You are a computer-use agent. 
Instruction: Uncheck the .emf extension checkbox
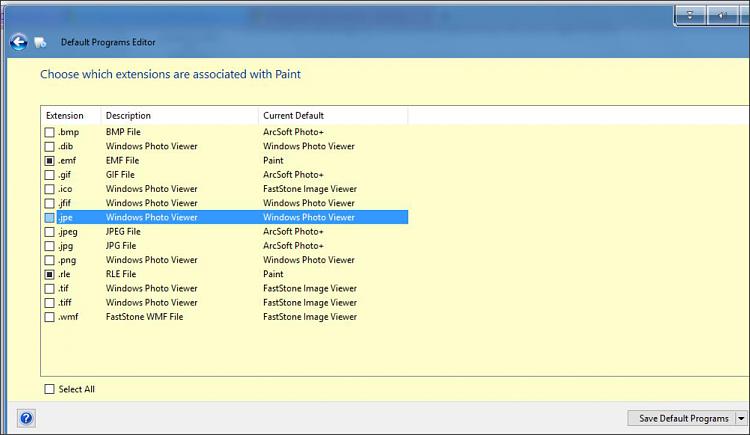coord(49,161)
